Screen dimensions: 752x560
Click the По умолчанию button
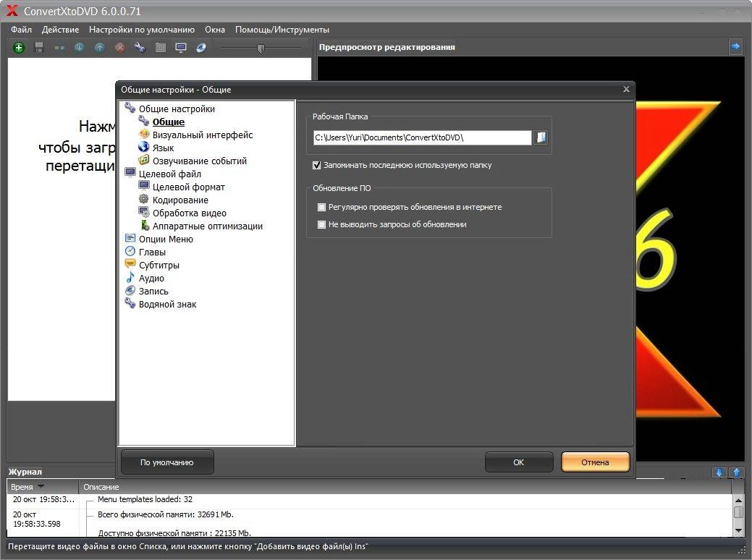(167, 462)
